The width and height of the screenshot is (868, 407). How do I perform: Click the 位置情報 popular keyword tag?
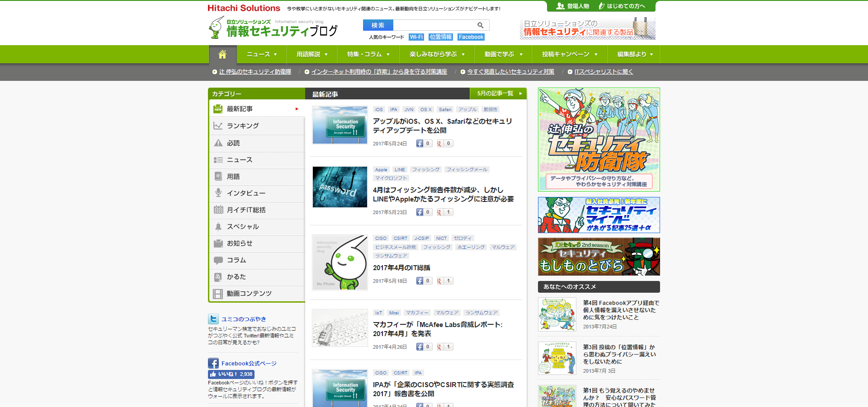(441, 37)
